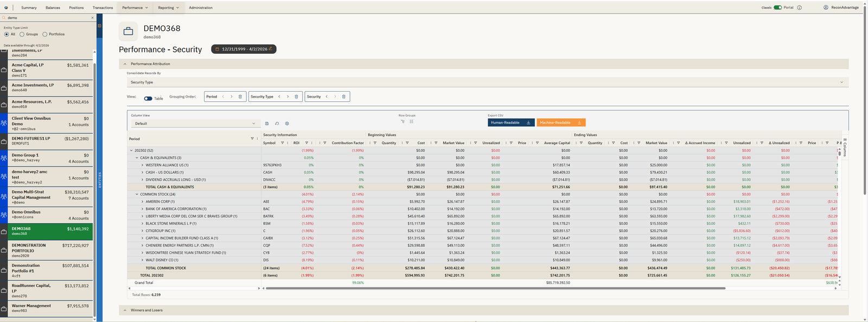Image resolution: width=868 pixels, height=322 pixels.
Task: Export Machine-Readable CSV
Action: click(561, 123)
